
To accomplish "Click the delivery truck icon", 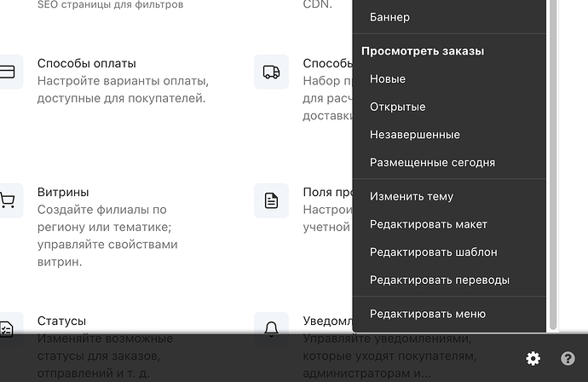I will pyautogui.click(x=271, y=72).
